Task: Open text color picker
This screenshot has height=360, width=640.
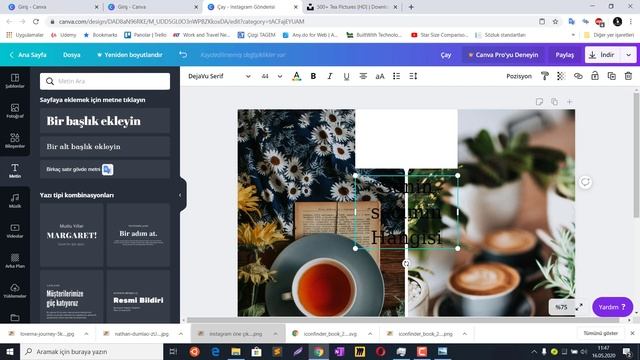Action: [x=297, y=76]
